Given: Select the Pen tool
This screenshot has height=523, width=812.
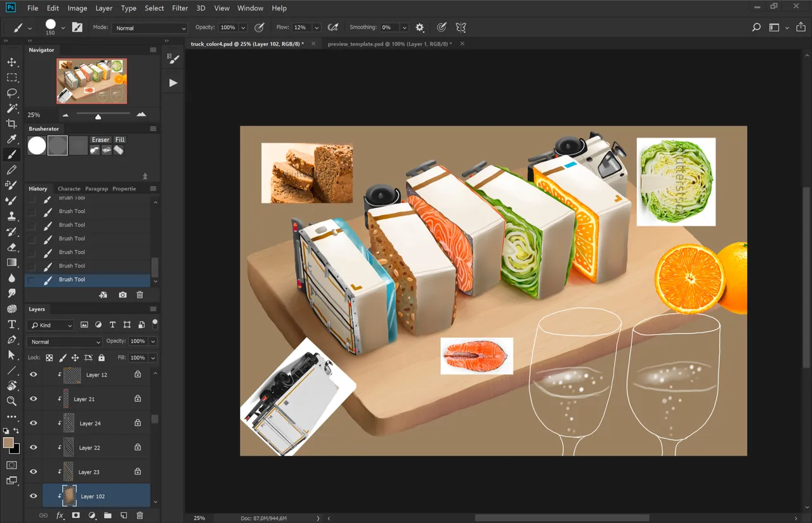Looking at the screenshot, I should [11, 340].
